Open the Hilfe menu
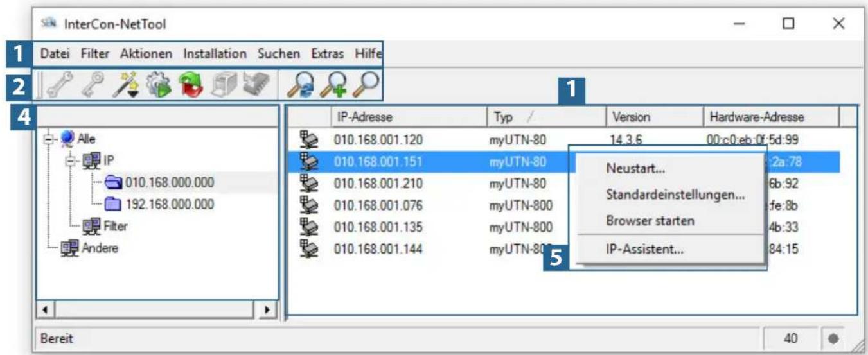Image resolution: width=868 pixels, height=355 pixels. (x=368, y=54)
